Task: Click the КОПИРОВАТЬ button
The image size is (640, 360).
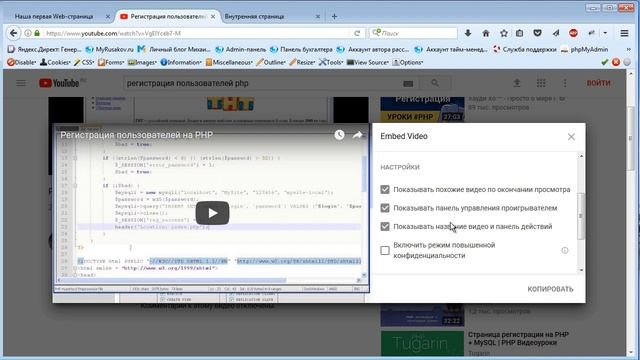Action: pyautogui.click(x=550, y=289)
